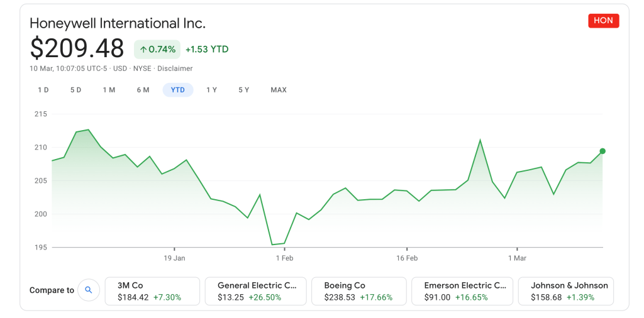The width and height of the screenshot is (644, 318).
Task: Click the green 0.74% change badge
Action: tap(157, 49)
